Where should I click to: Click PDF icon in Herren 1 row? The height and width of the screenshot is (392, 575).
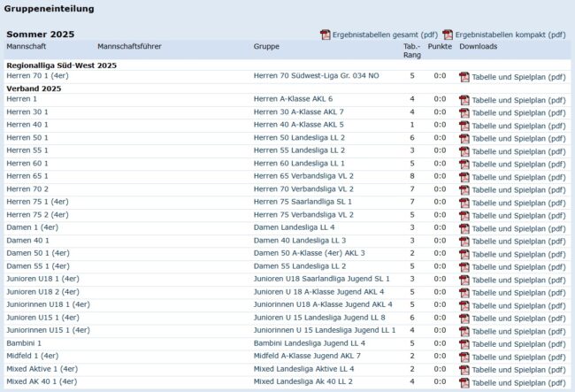464,99
